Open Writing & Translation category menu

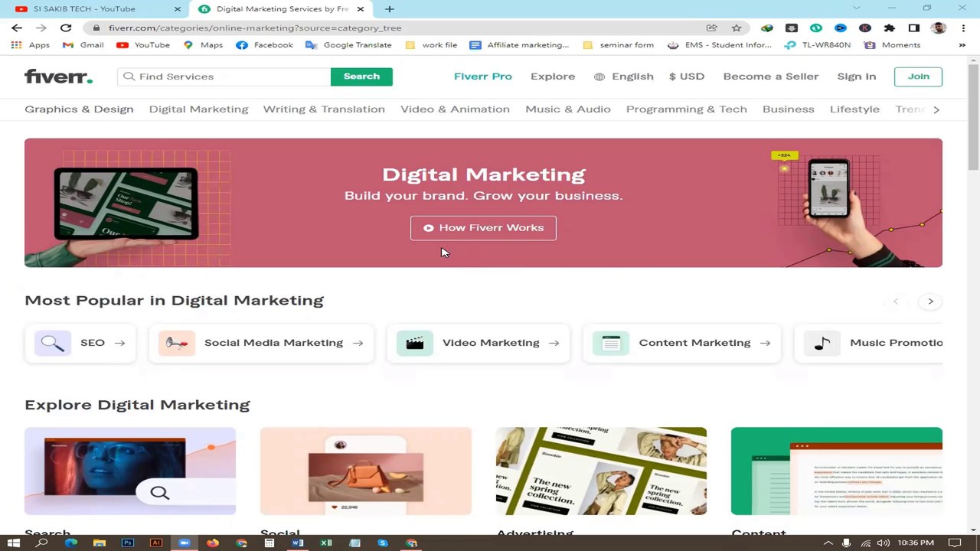[x=324, y=109]
